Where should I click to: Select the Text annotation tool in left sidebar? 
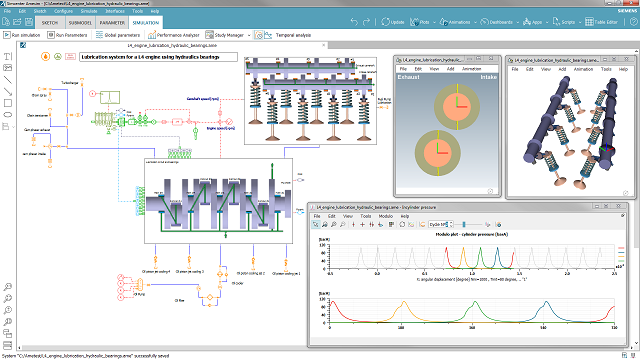tap(7, 56)
